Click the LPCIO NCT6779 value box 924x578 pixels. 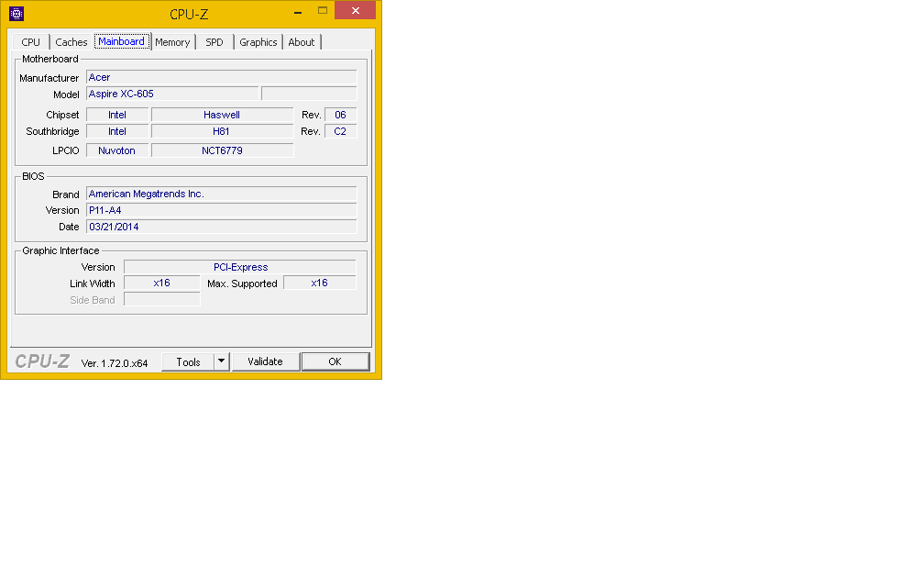coord(222,150)
